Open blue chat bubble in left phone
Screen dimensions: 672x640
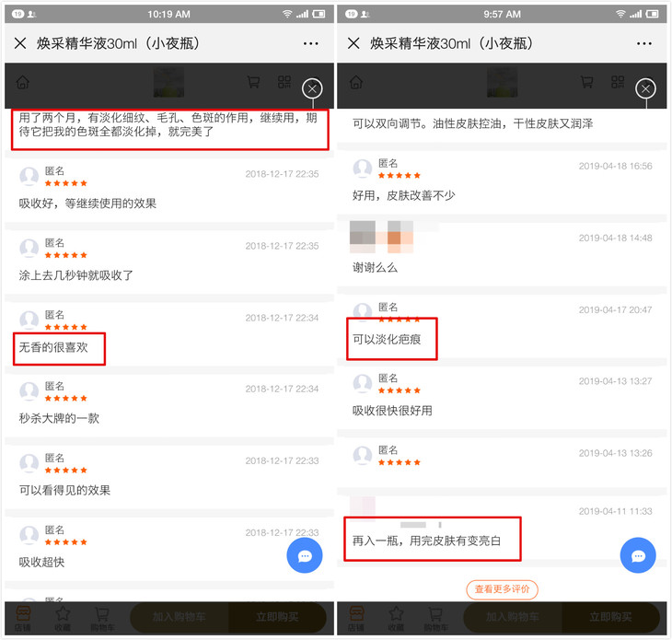[305, 555]
